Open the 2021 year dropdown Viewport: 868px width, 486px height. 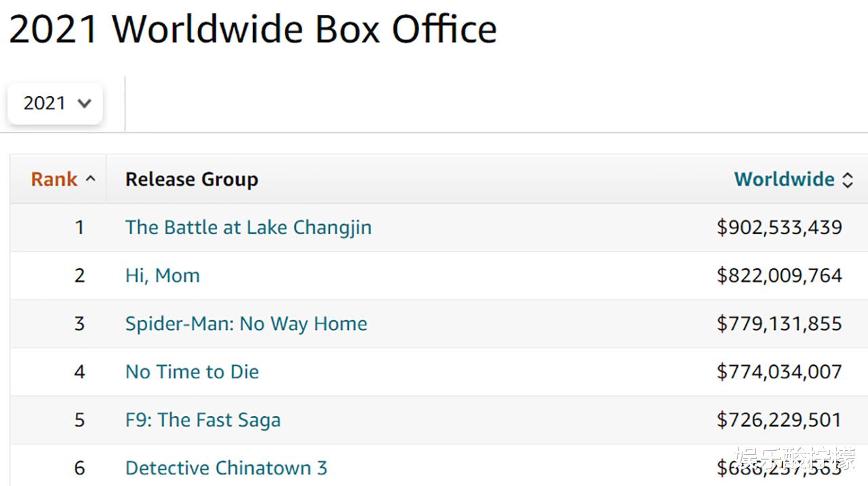pos(55,104)
